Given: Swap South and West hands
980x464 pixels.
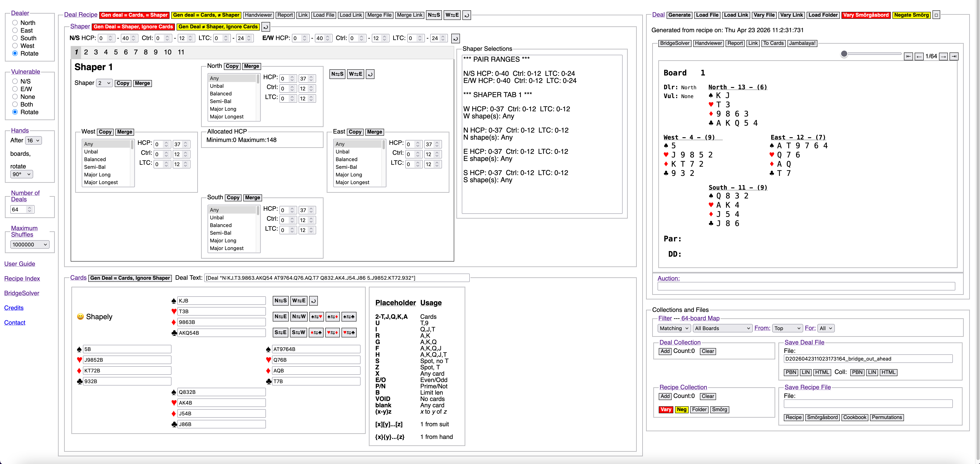Looking at the screenshot, I should pyautogui.click(x=299, y=332).
